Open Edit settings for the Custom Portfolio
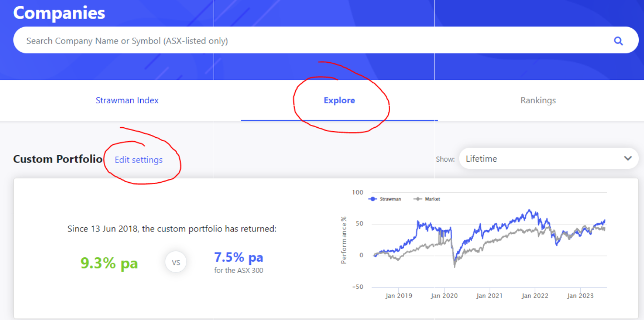Screen dimensions: 644x320 (138, 160)
